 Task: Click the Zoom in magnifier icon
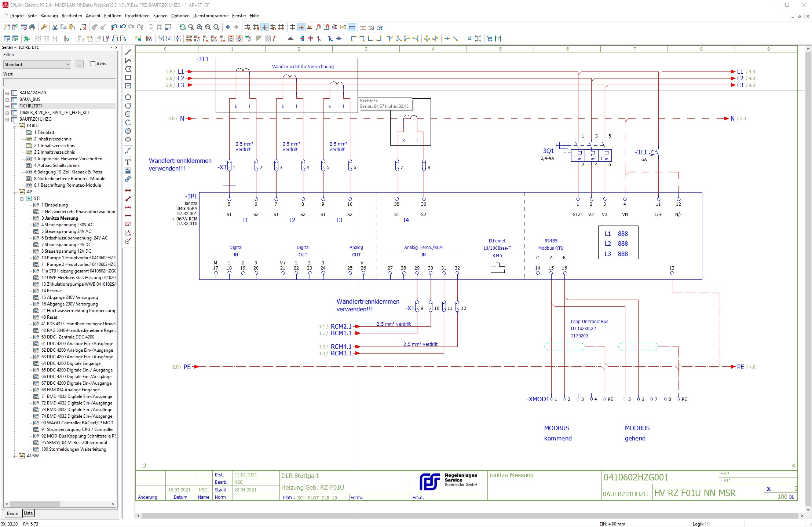point(199,27)
